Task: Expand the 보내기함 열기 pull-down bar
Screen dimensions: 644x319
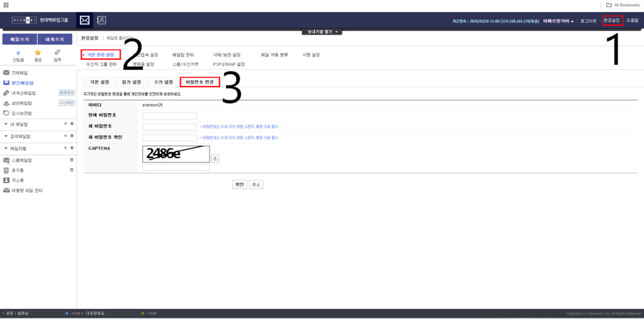Action: tap(322, 31)
